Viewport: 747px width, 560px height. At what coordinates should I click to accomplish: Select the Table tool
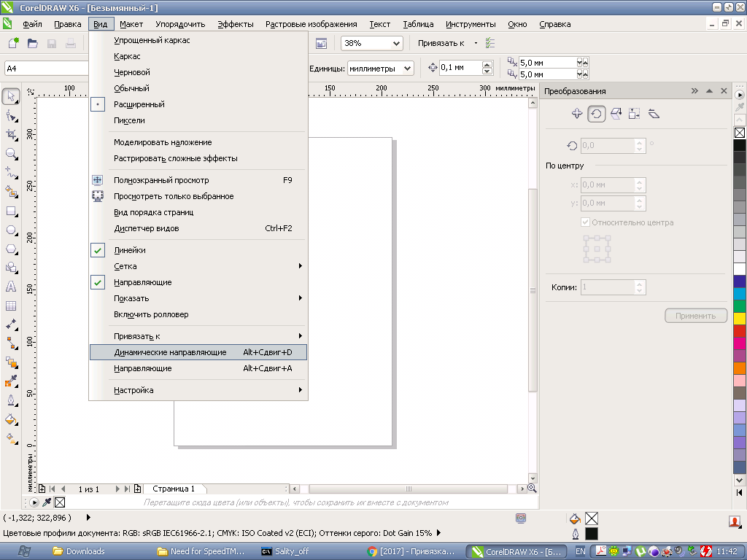[11, 306]
